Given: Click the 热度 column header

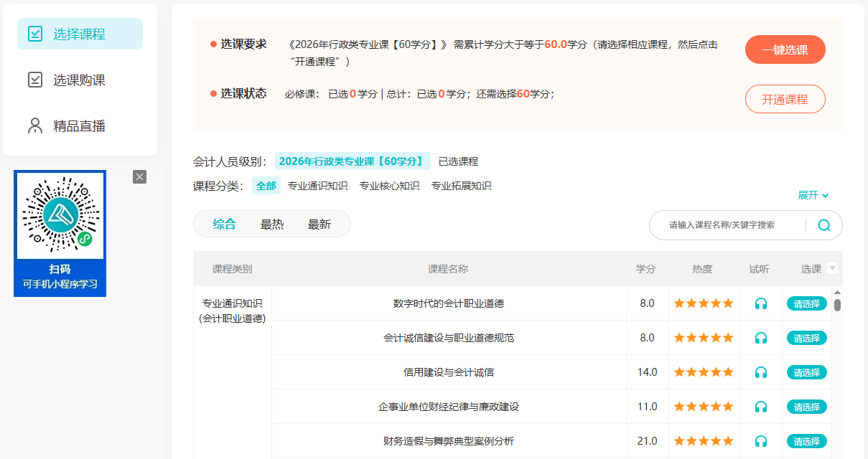Looking at the screenshot, I should [703, 269].
